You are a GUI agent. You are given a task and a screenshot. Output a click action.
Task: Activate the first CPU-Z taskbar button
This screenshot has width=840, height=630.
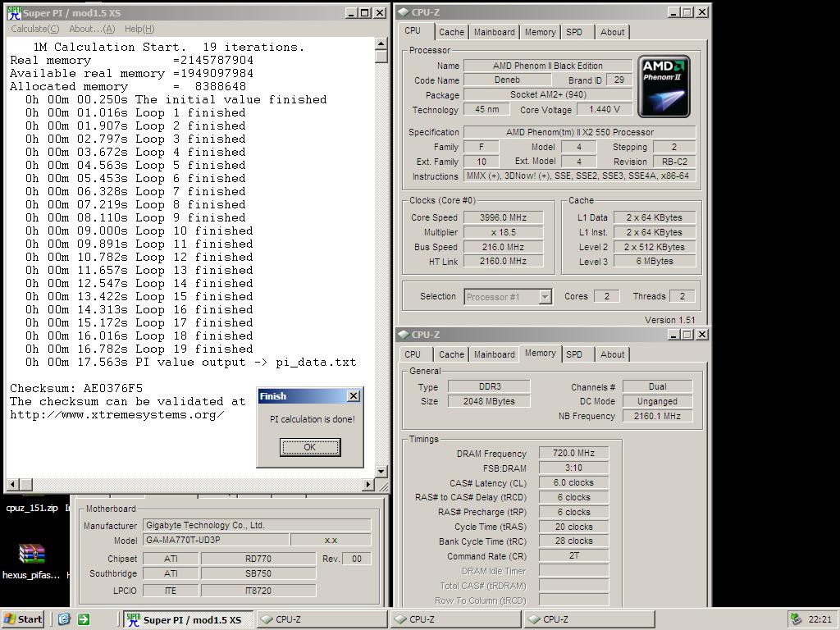click(x=322, y=620)
